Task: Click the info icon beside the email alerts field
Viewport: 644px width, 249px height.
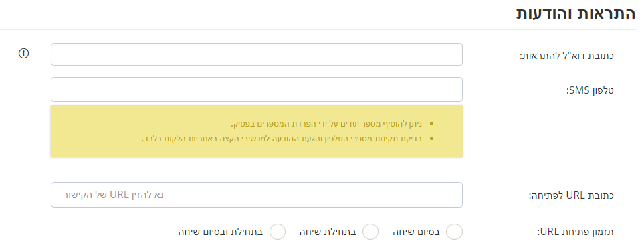Action: (24, 54)
